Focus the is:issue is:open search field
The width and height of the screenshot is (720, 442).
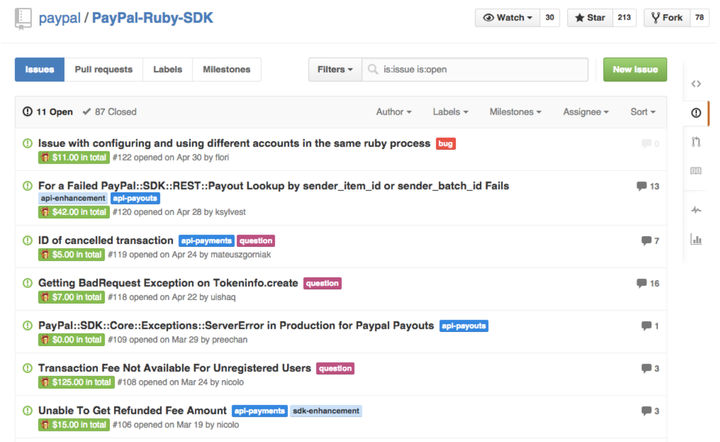pos(475,69)
